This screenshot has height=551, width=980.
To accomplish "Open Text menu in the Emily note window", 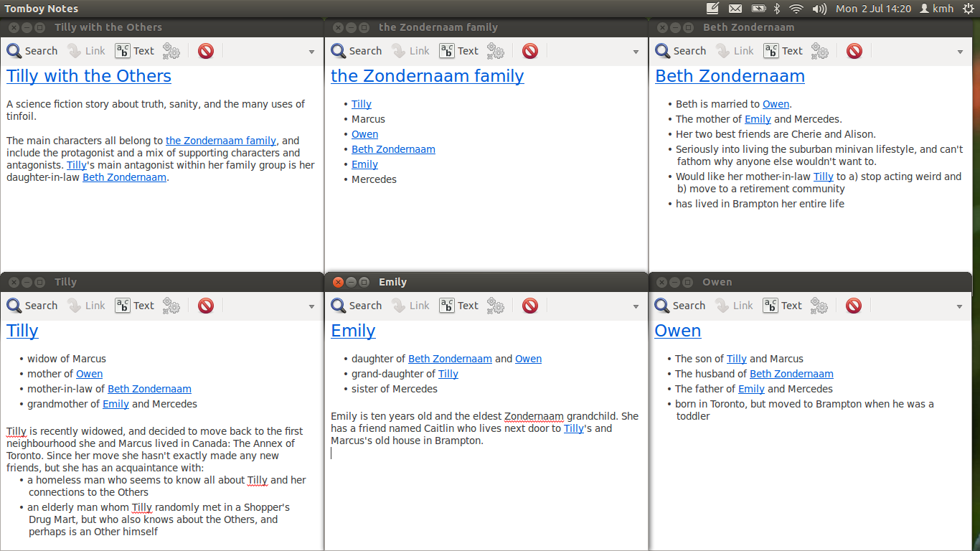I will [x=459, y=306].
